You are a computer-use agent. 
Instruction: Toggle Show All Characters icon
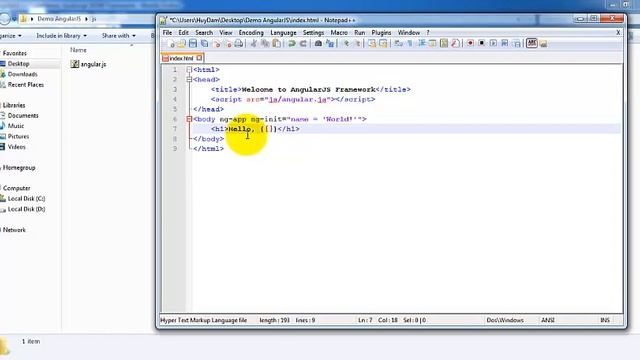[x=409, y=43]
